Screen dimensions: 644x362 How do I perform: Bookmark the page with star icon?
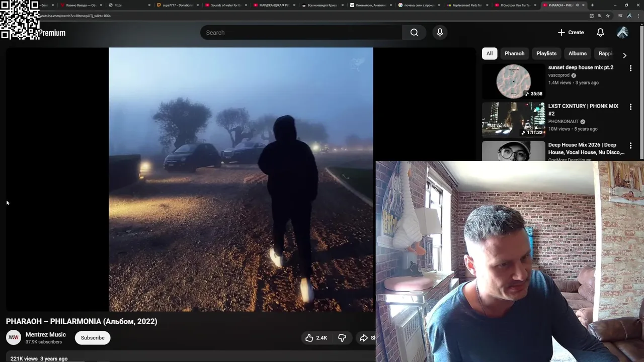[x=608, y=16]
